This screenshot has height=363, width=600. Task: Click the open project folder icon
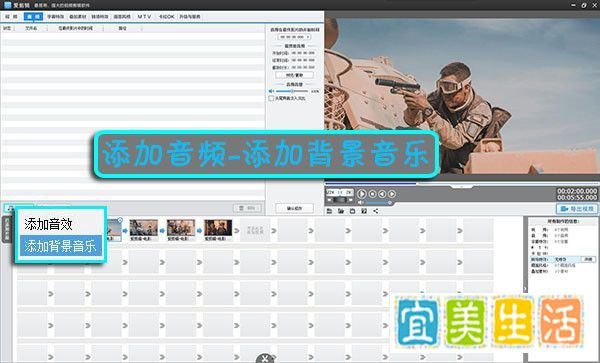pyautogui.click(x=341, y=211)
